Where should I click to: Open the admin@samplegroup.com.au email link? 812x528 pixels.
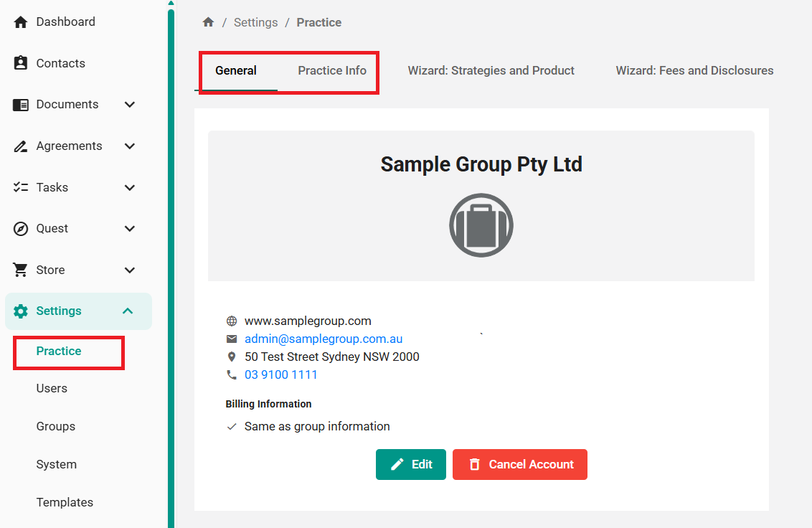(x=324, y=339)
